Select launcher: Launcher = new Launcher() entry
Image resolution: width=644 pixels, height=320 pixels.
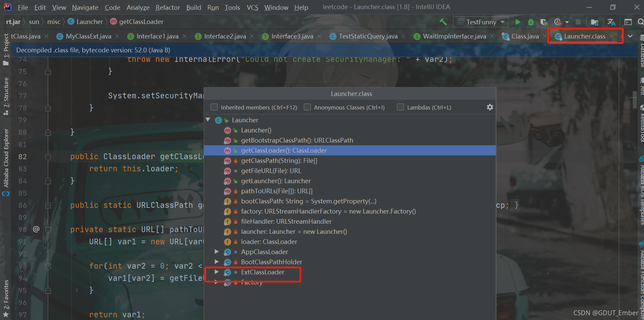coord(350,231)
